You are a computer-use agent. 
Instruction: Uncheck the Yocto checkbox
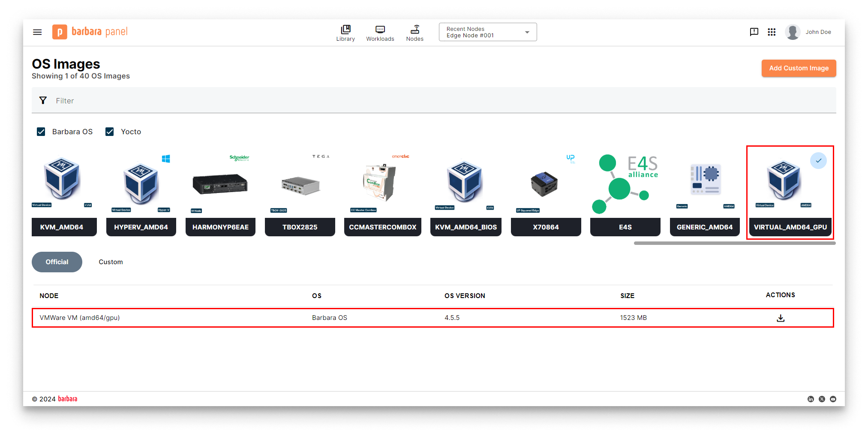tap(110, 132)
